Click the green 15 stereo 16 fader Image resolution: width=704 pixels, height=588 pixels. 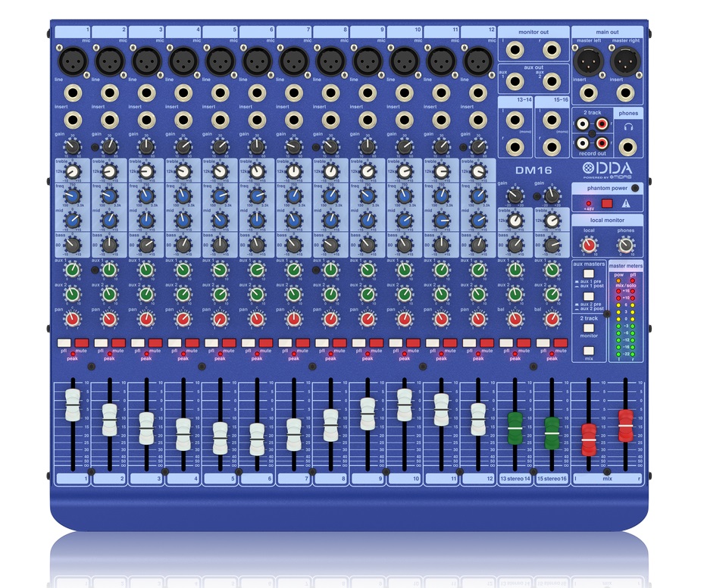(552, 433)
